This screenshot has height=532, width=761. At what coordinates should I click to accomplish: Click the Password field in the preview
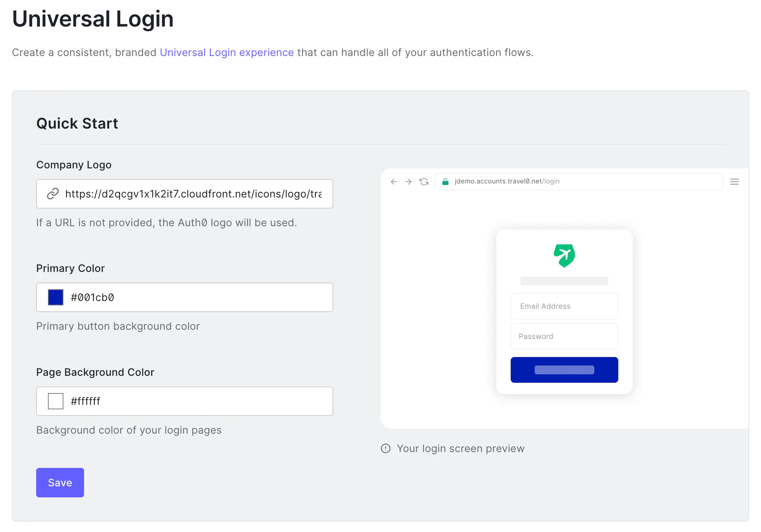pyautogui.click(x=564, y=336)
